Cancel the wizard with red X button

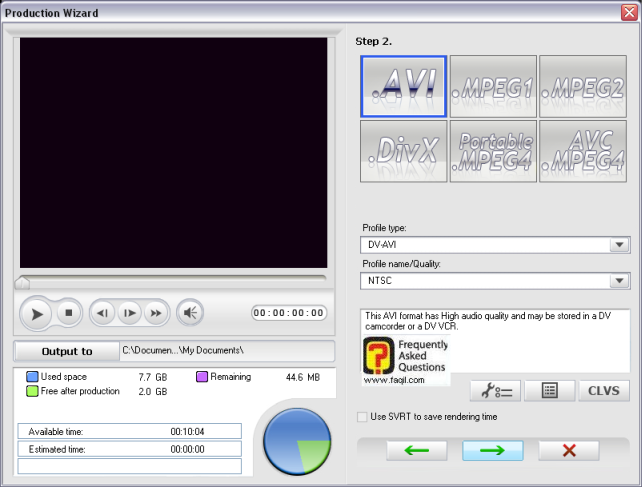pyautogui.click(x=569, y=451)
